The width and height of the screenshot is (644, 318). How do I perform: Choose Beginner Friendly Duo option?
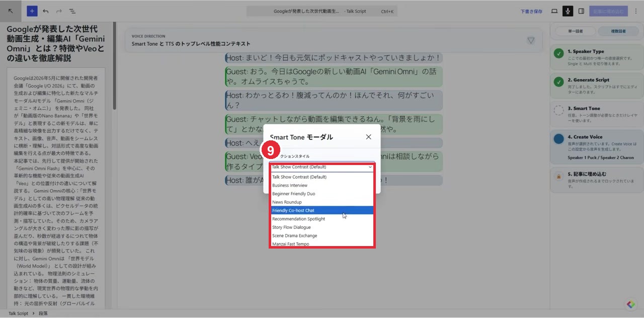tap(322, 194)
